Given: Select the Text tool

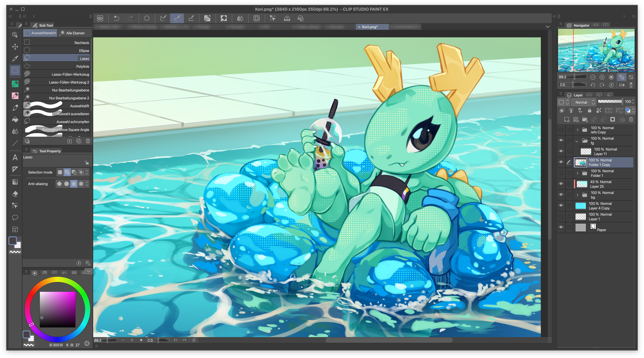Looking at the screenshot, I should [x=15, y=157].
